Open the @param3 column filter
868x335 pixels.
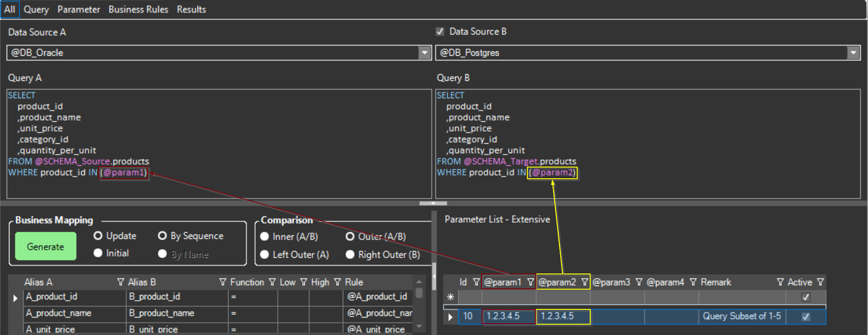(639, 282)
